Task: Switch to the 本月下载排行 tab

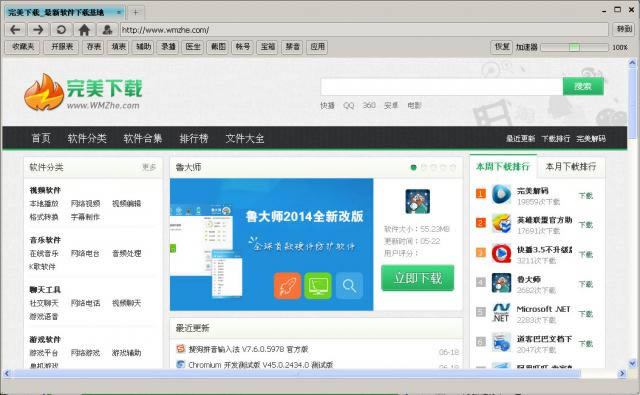Action: click(x=571, y=166)
